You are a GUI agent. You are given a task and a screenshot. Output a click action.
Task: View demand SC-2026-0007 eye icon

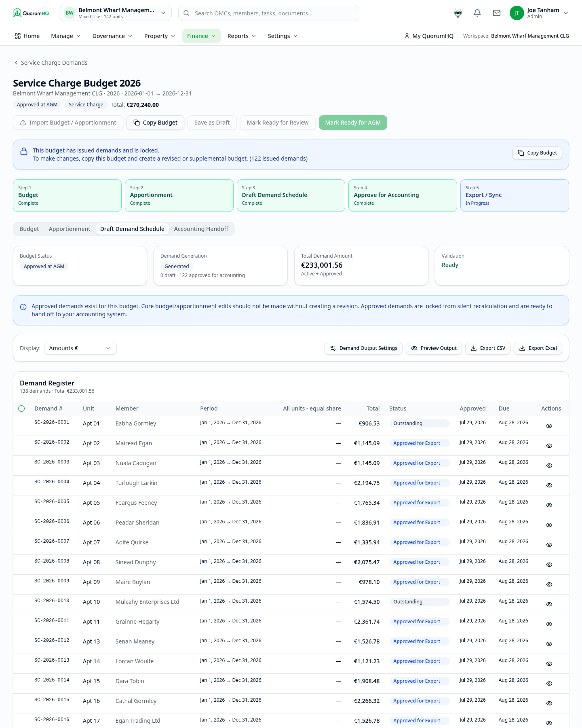click(549, 545)
